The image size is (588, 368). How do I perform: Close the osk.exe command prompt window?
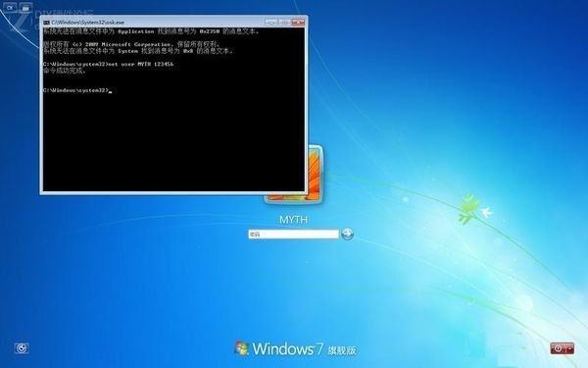click(298, 23)
